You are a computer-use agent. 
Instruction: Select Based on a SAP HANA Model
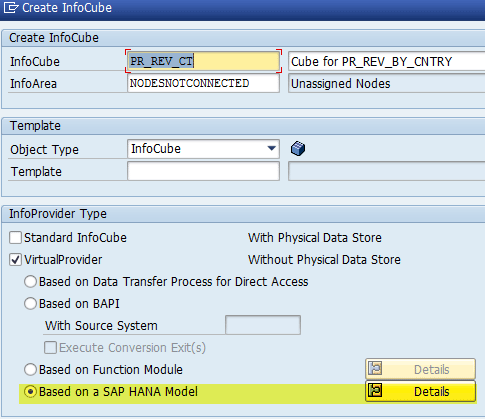coord(30,392)
